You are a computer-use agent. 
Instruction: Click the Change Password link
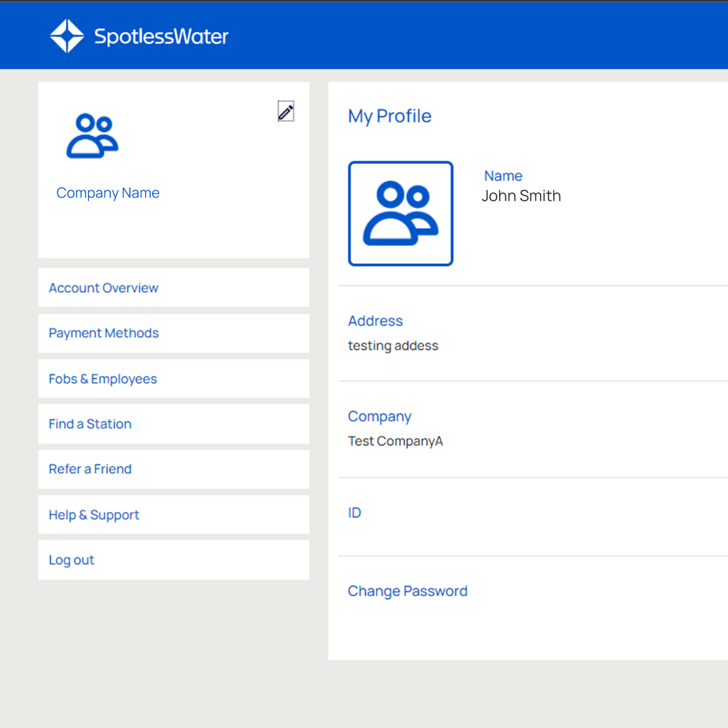407,591
